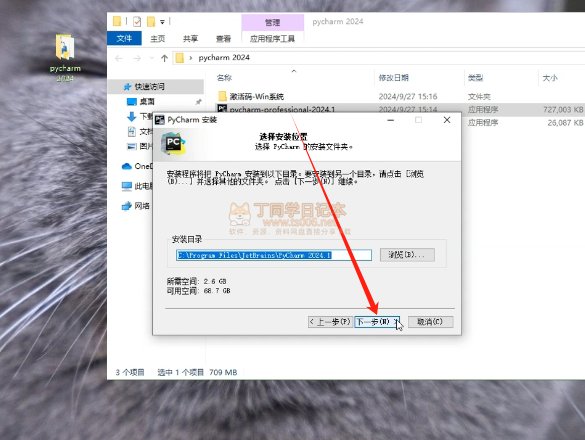Open recent locations dropdown arrow
Screen dimensions: 585x440
click(151, 58)
